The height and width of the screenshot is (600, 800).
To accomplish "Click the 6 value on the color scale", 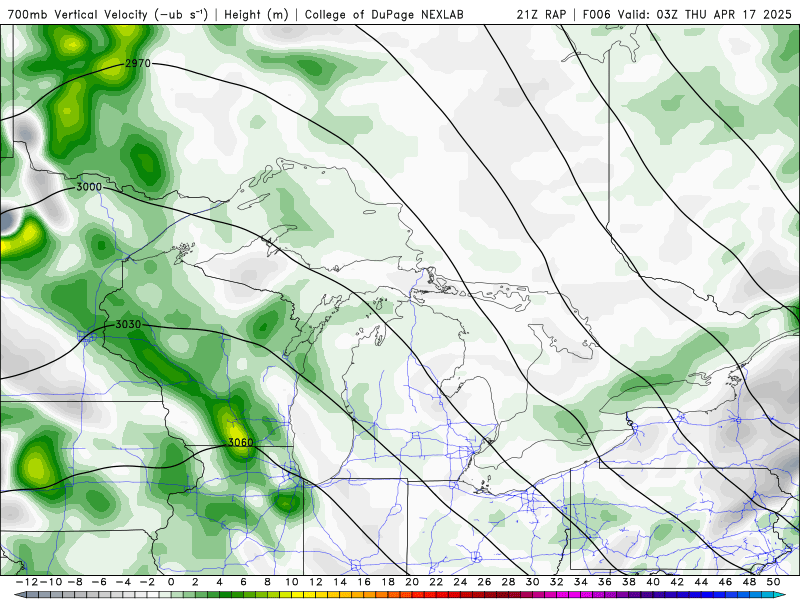I will tap(243, 582).
